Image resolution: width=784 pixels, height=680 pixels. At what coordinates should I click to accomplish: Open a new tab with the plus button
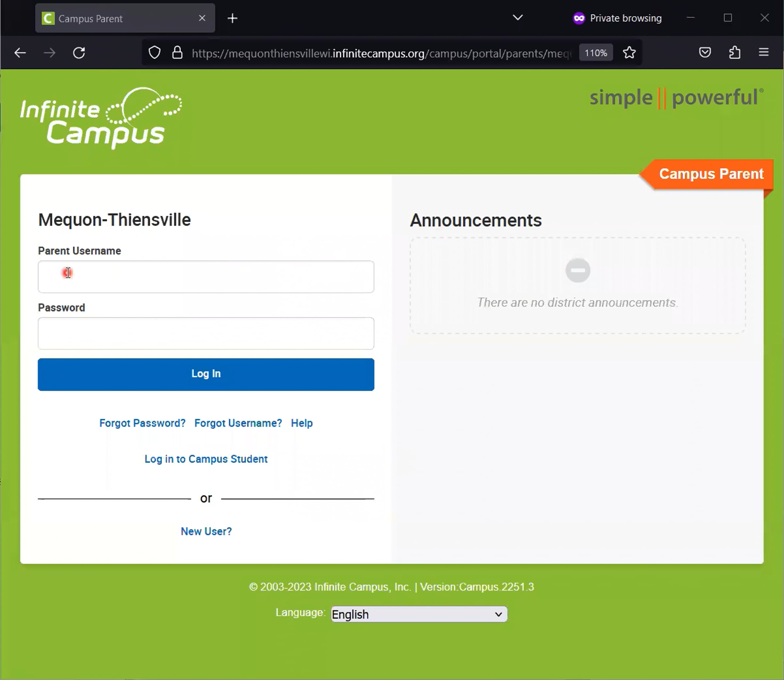[233, 18]
